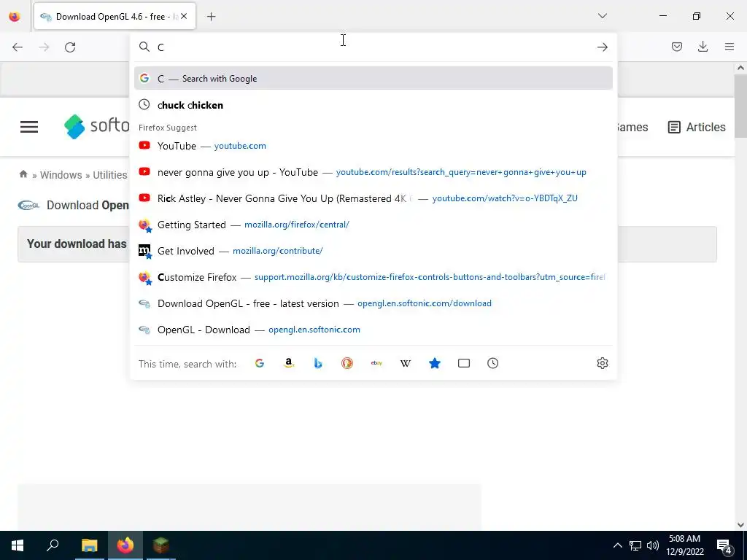This screenshot has width=747, height=560.
Task: Search this time with Wikipedia icon
Action: 406,363
